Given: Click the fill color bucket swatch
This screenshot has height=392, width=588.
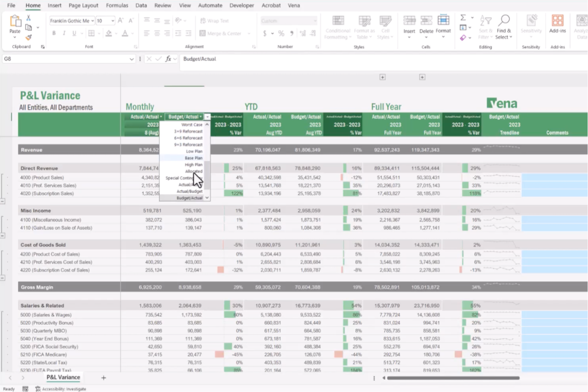Looking at the screenshot, I should pyautogui.click(x=108, y=33).
